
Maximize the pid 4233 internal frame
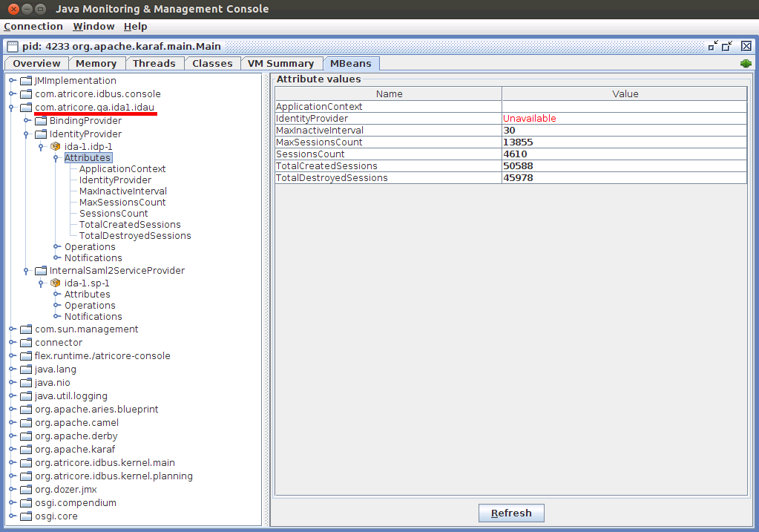[727, 46]
